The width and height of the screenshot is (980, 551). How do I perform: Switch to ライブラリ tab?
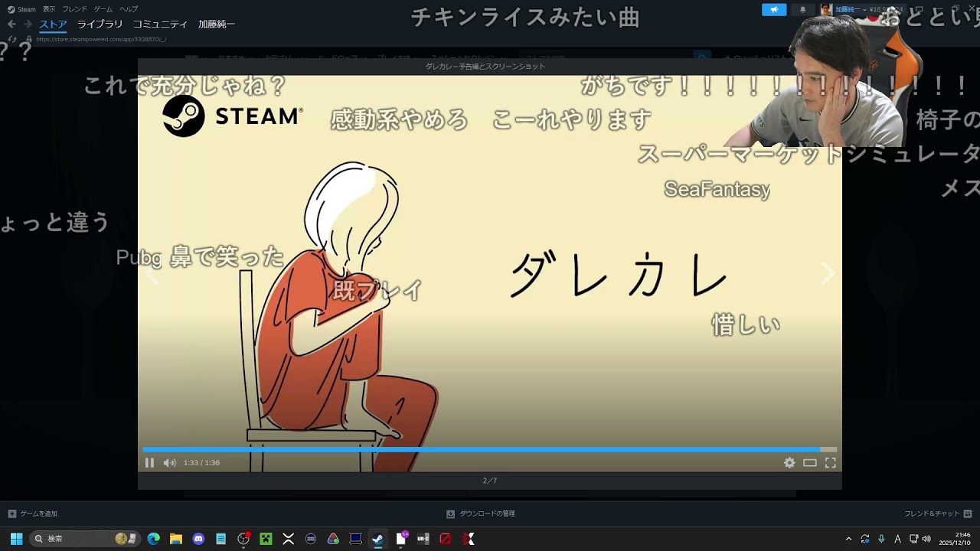100,24
